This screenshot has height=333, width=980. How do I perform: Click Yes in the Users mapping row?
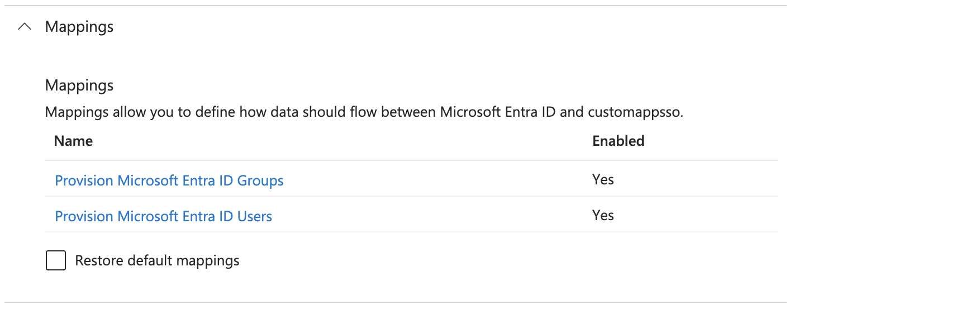pos(603,215)
